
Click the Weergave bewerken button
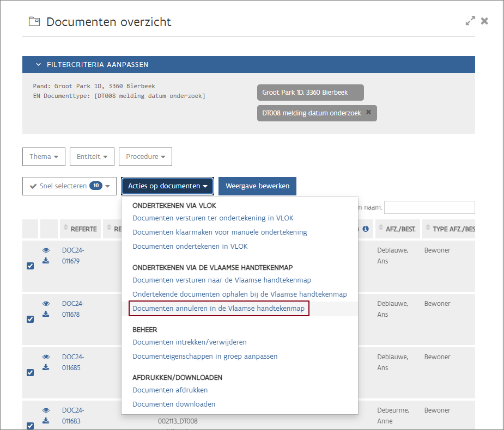coord(257,186)
